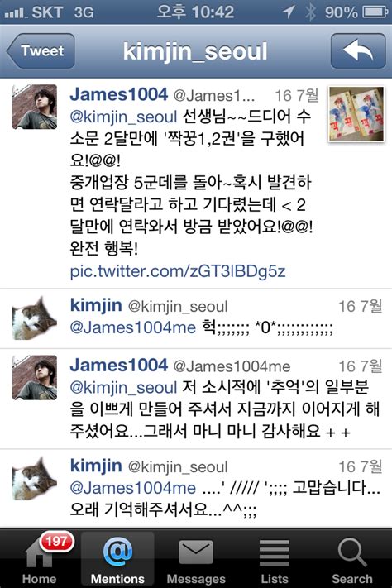
Task: Go back with the Tweet button
Action: point(41,51)
